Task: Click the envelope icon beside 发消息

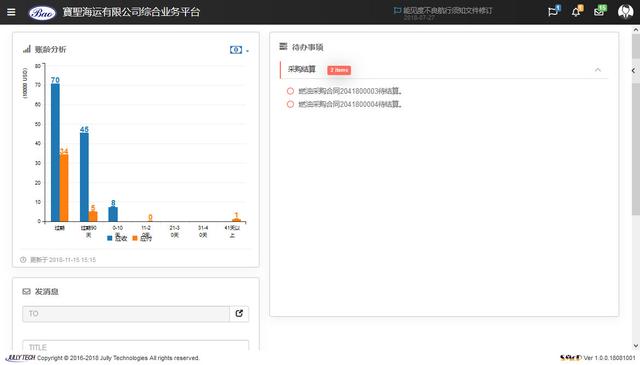Action: [x=27, y=292]
